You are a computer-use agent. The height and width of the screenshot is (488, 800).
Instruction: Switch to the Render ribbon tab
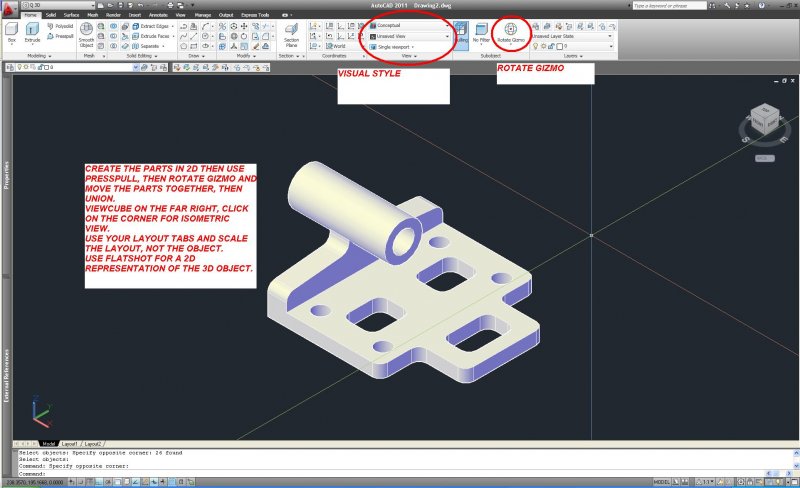(x=113, y=15)
